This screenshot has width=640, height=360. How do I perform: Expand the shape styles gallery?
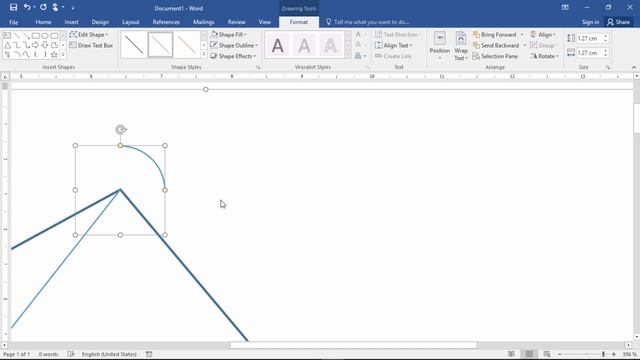(204, 54)
